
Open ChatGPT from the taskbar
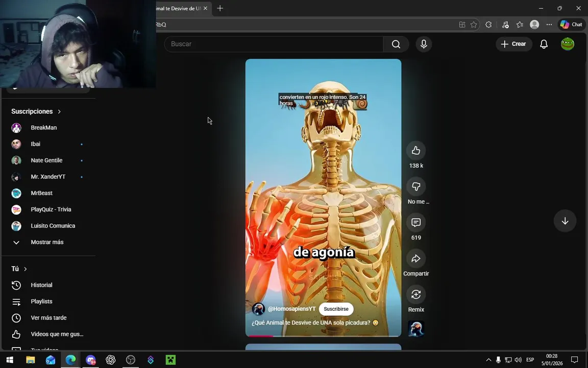pyautogui.click(x=111, y=360)
